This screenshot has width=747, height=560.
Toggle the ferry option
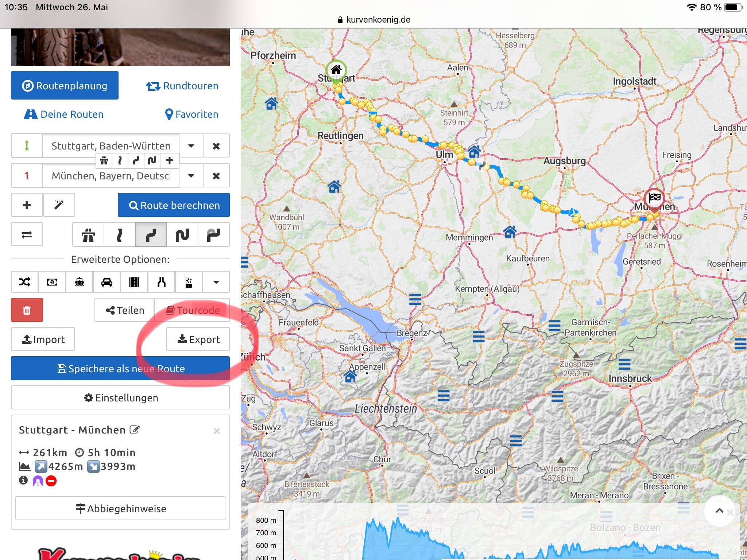pyautogui.click(x=80, y=282)
